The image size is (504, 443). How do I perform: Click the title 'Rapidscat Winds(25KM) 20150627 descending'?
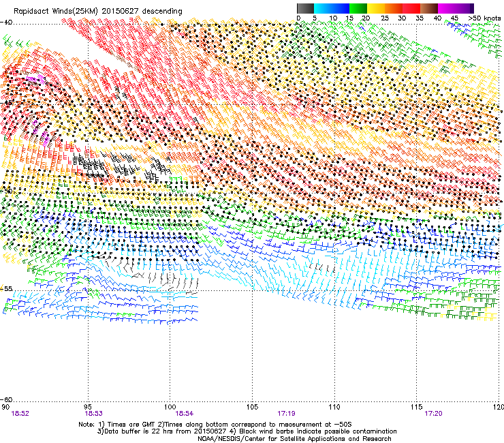tap(97, 11)
